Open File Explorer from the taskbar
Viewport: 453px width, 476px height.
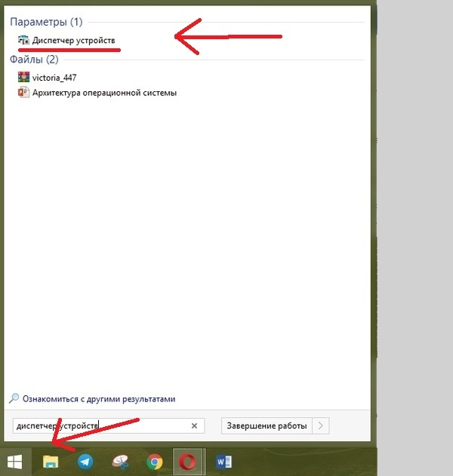pos(51,462)
